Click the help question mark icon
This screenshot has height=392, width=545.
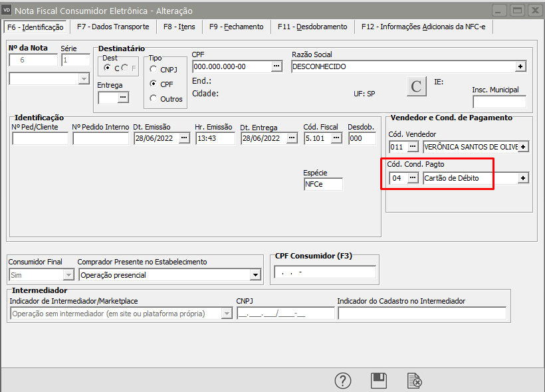point(342,381)
